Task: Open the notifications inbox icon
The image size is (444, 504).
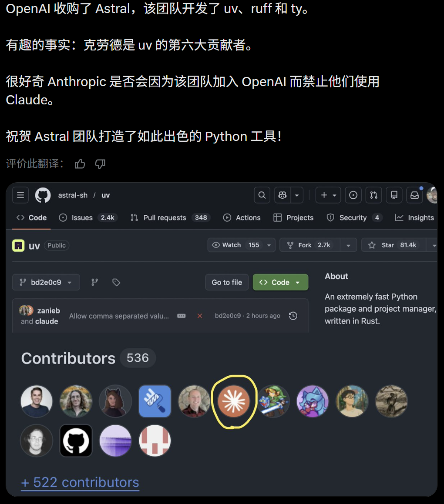Action: pyautogui.click(x=415, y=195)
